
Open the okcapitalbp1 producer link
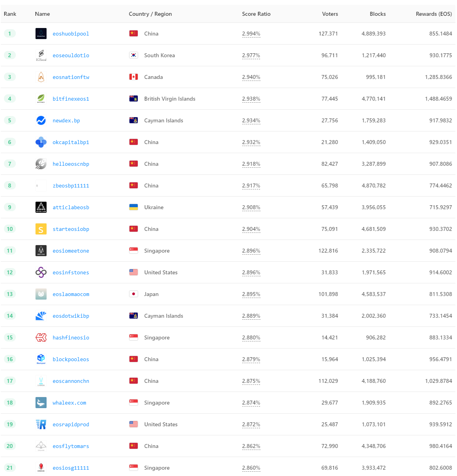(x=71, y=142)
